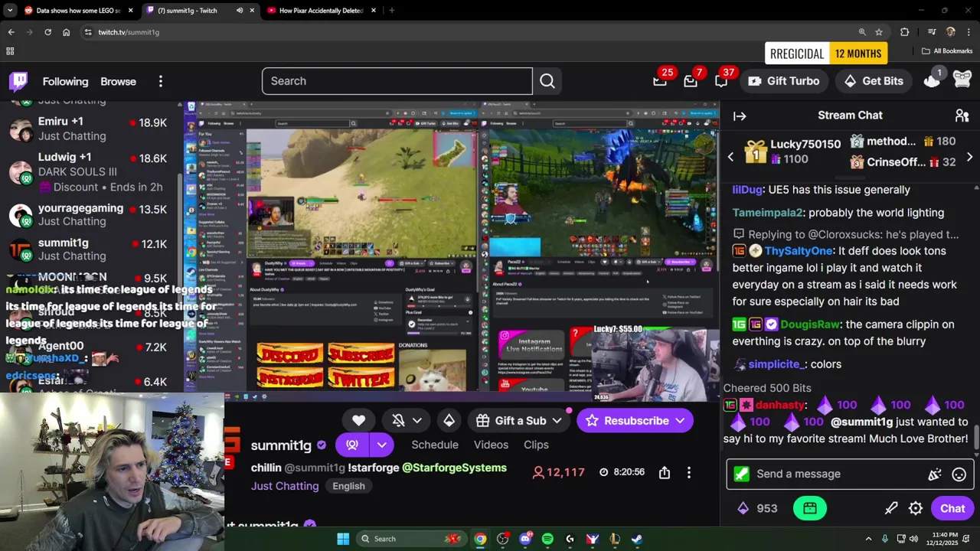Click the purple Chat send button

952,508
